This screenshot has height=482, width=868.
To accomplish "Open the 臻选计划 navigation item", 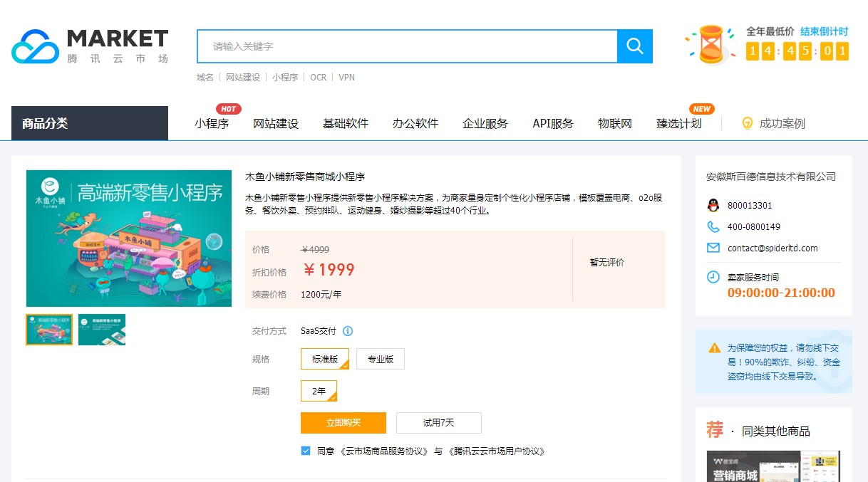I will coord(679,123).
